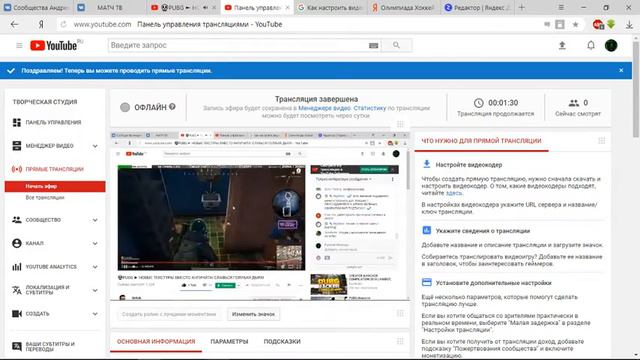
Task: Click the create highlight reel button
Action: 169,314
